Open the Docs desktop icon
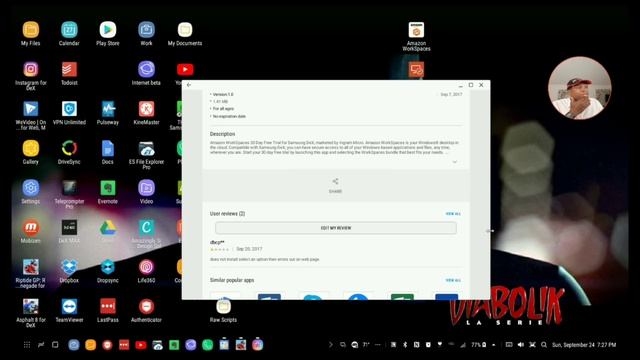This screenshot has width=640, height=360. point(108,149)
